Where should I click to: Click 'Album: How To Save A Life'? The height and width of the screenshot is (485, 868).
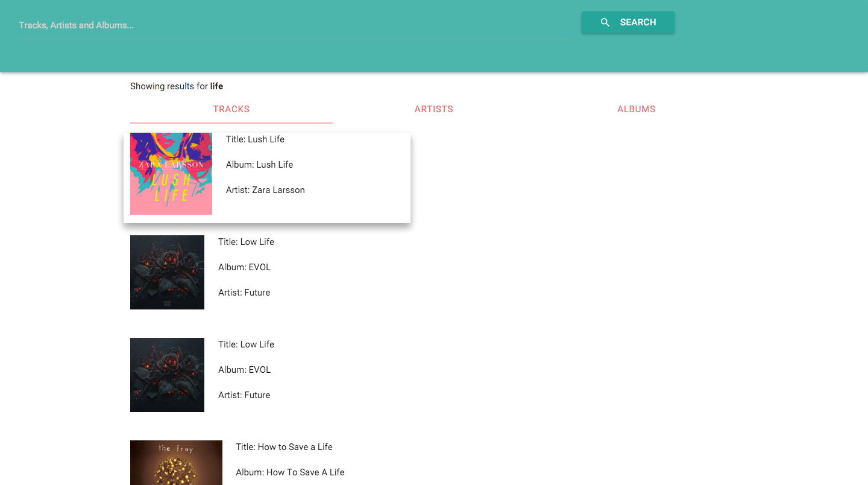click(x=290, y=472)
